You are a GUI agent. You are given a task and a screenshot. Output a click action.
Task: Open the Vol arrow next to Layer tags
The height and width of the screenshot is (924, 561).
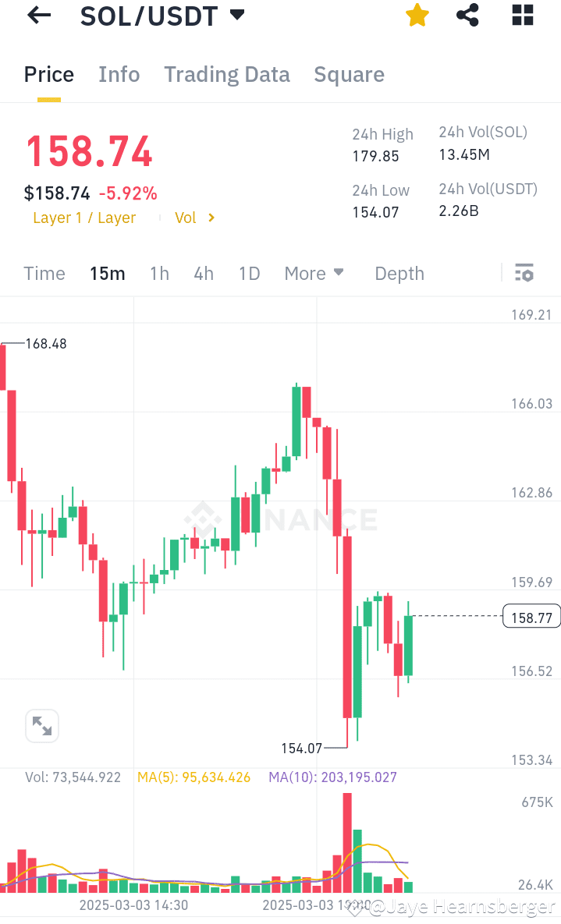pyautogui.click(x=209, y=218)
